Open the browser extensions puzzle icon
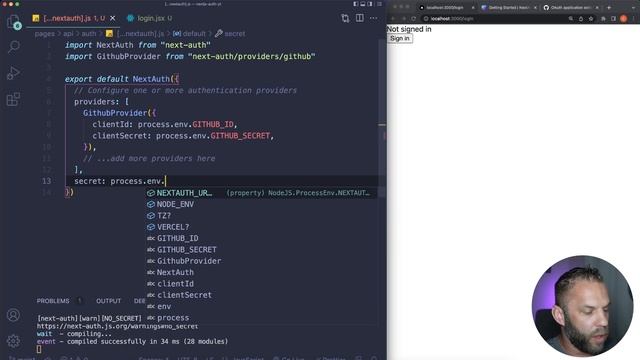This screenshot has height=360, width=640. click(603, 18)
